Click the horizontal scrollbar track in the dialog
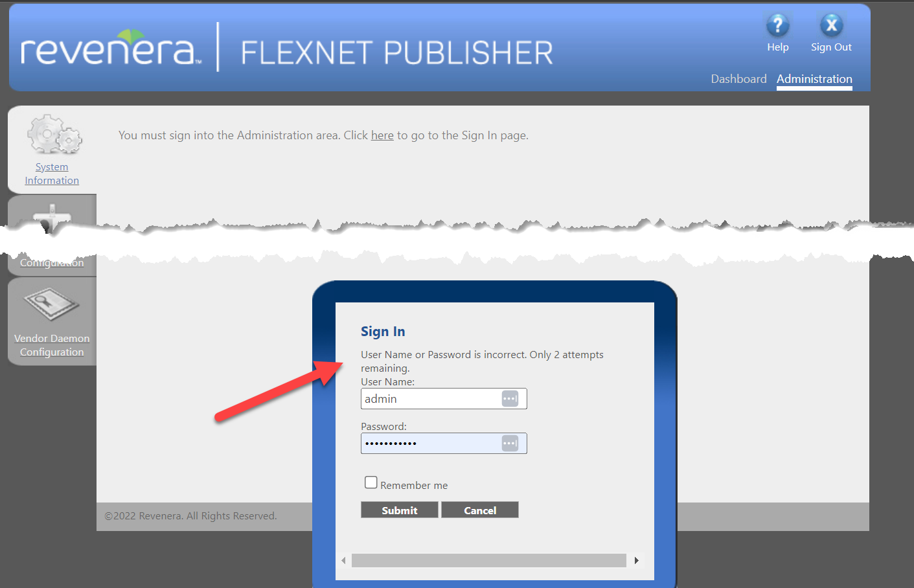The height and width of the screenshot is (588, 914). 489,560
